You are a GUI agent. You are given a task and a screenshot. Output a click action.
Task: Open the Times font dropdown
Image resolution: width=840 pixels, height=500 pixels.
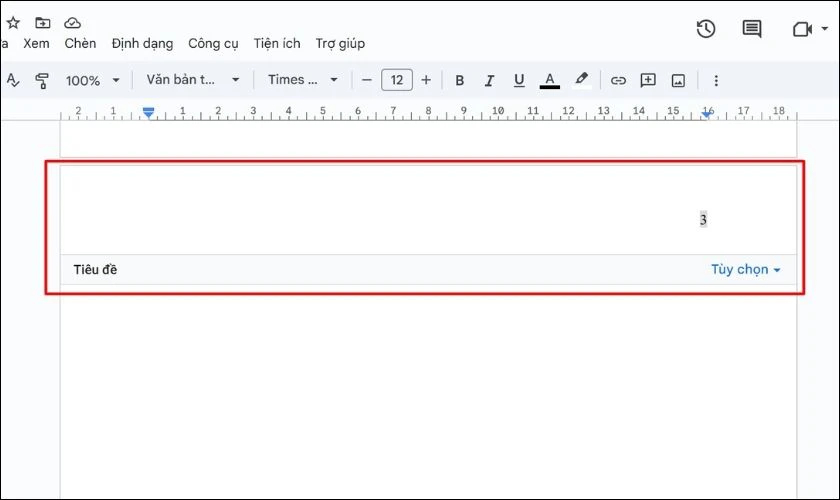(x=303, y=80)
